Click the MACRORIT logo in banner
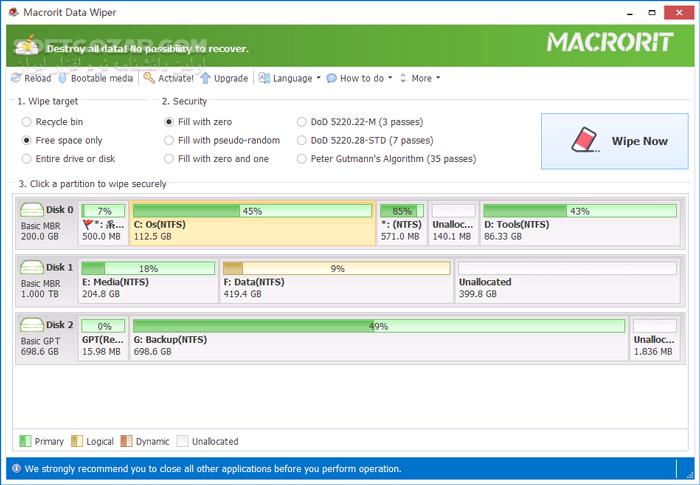 pos(610,42)
